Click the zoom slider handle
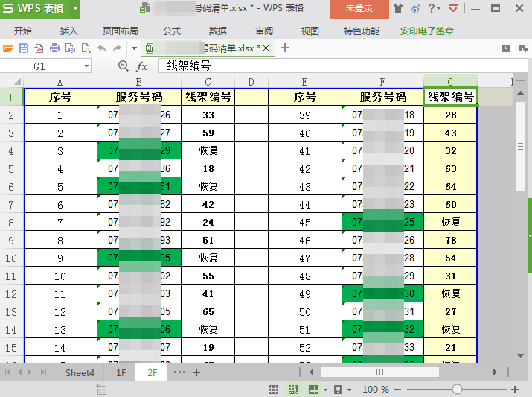This screenshot has height=397, width=532. point(457,390)
